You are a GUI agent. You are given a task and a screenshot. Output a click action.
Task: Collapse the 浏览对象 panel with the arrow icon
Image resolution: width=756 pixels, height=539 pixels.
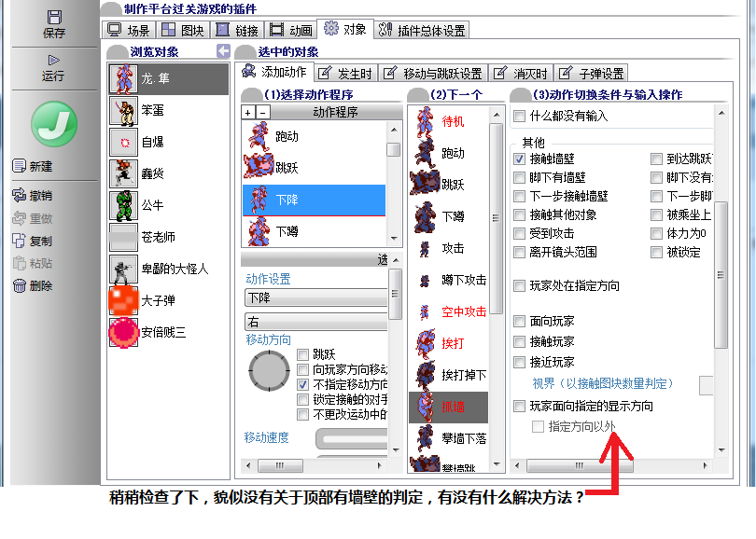point(223,51)
